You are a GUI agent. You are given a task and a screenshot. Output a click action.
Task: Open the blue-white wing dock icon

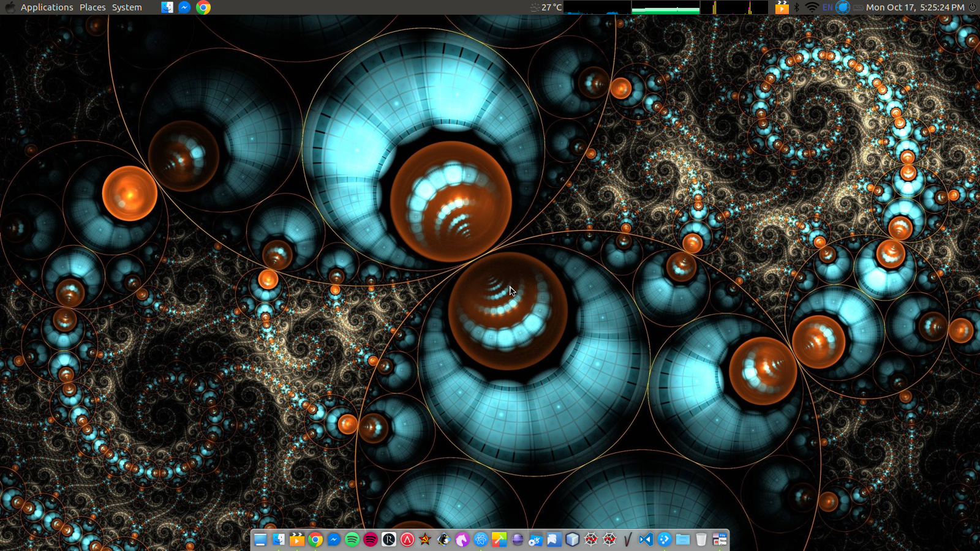pos(554,539)
